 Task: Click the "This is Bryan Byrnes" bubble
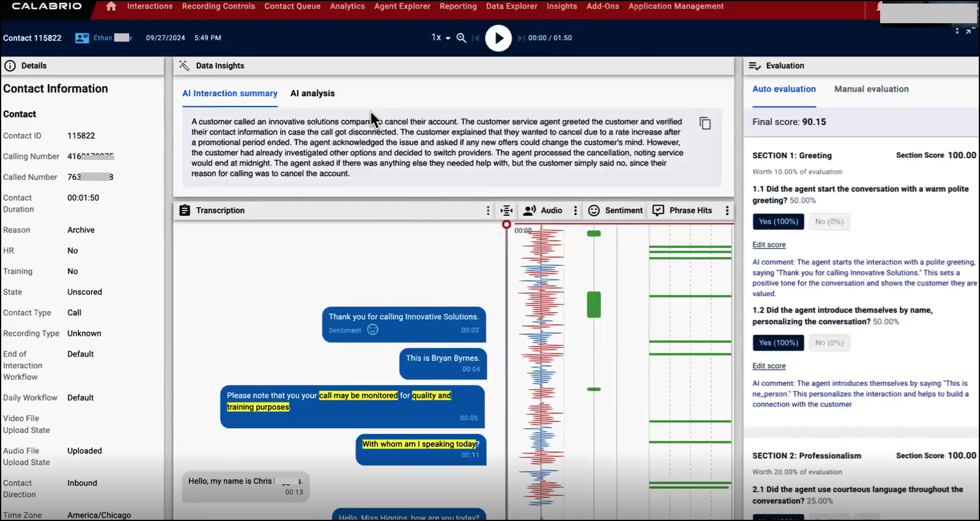[443, 363]
